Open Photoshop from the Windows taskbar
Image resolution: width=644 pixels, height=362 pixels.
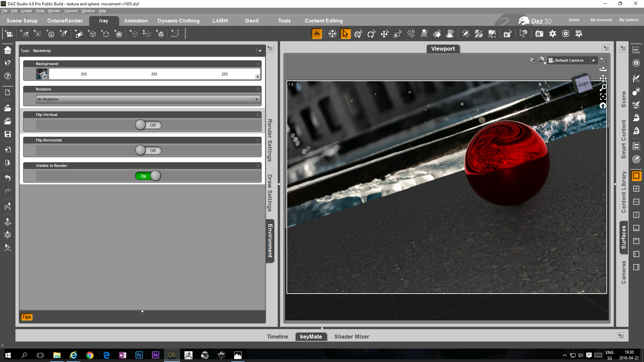(139, 355)
